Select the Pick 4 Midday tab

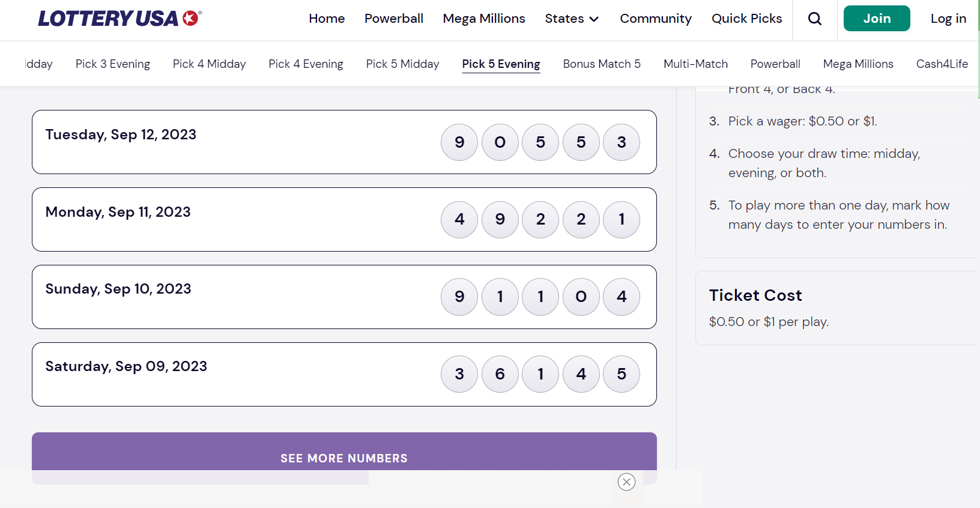click(x=209, y=64)
